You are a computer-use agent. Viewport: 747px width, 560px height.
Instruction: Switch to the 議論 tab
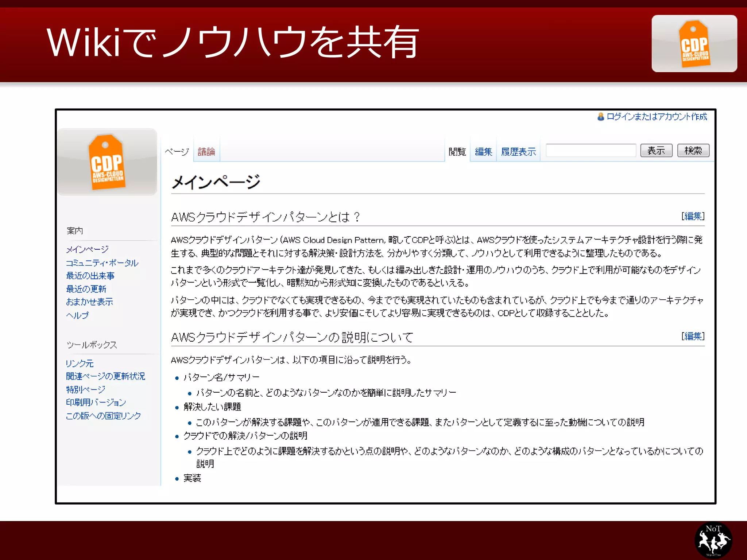tap(206, 152)
